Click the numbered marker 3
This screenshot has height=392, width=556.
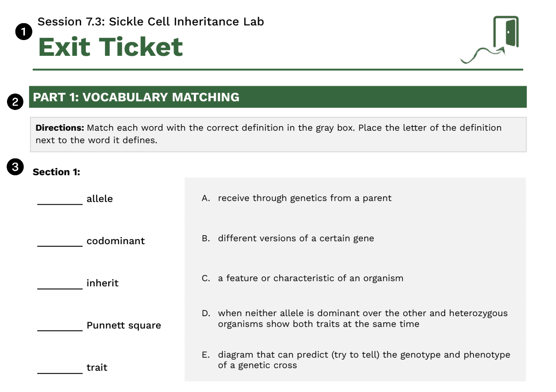[15, 166]
